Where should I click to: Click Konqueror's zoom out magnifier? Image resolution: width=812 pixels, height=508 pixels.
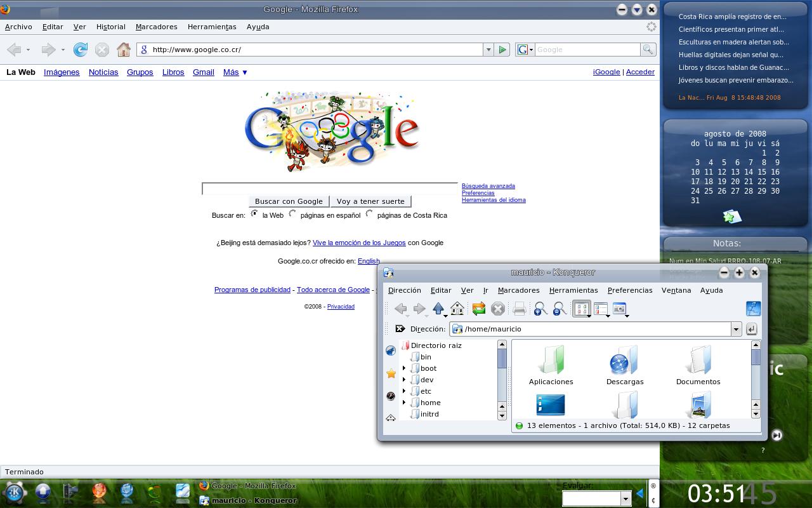pyautogui.click(x=560, y=309)
